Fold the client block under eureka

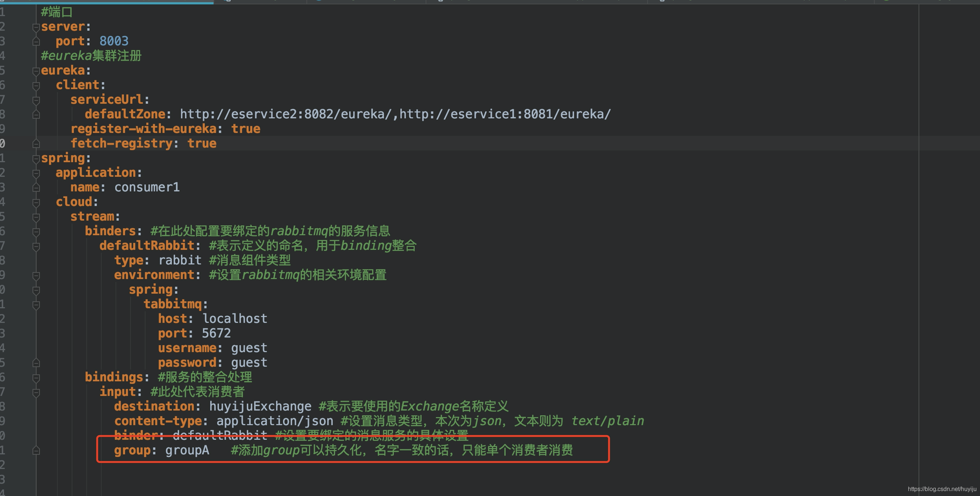tap(36, 86)
